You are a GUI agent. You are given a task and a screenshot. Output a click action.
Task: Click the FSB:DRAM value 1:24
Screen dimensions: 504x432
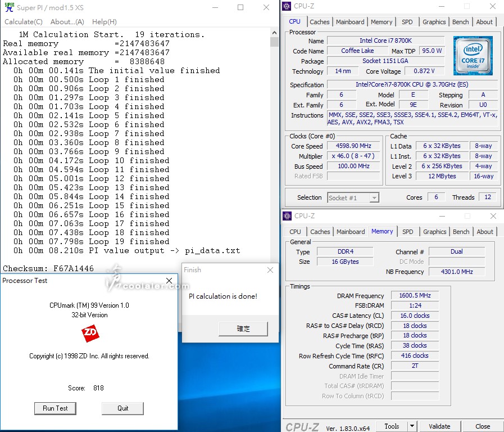[x=415, y=305]
